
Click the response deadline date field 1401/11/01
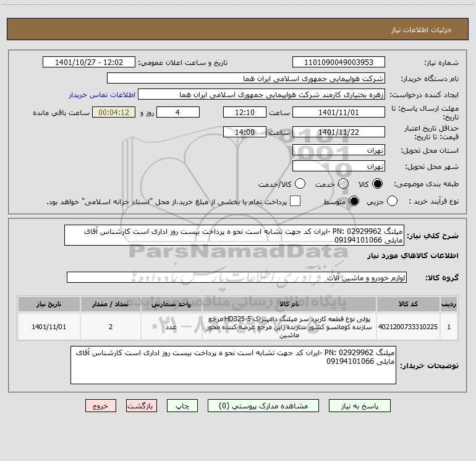pos(338,112)
